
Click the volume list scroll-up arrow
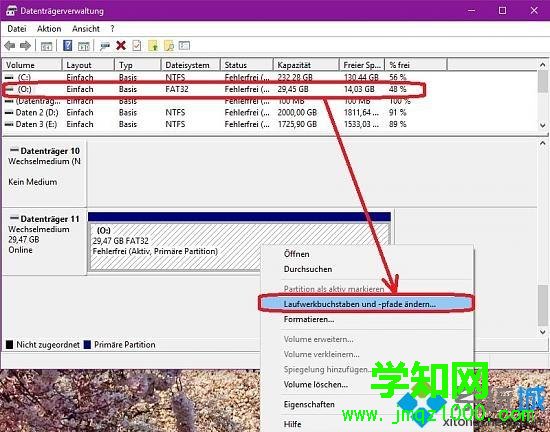coord(543,65)
